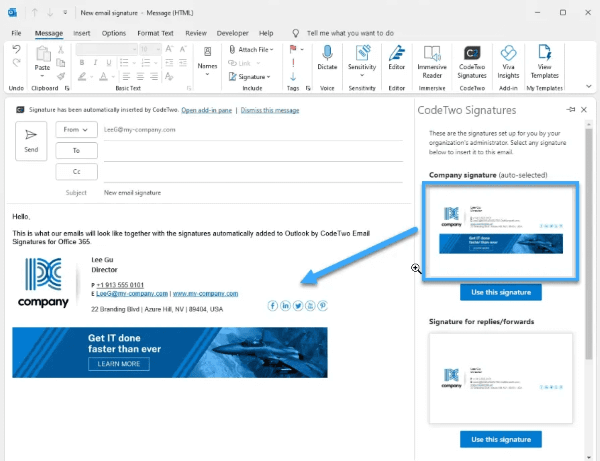Click the Send button
The image size is (600, 461).
[31, 140]
